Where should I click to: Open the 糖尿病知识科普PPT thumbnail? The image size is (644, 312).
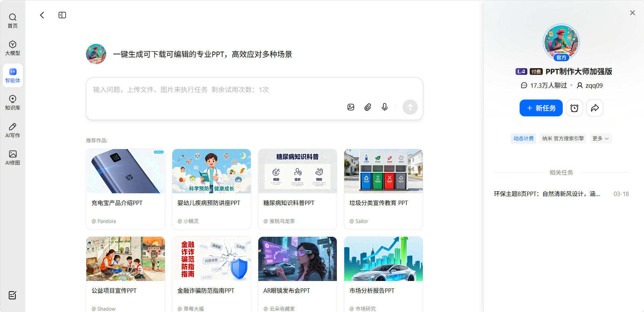(x=297, y=171)
